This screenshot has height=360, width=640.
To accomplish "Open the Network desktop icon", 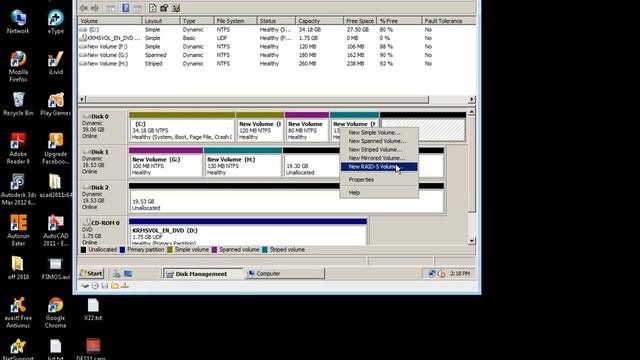I will 18,22.
